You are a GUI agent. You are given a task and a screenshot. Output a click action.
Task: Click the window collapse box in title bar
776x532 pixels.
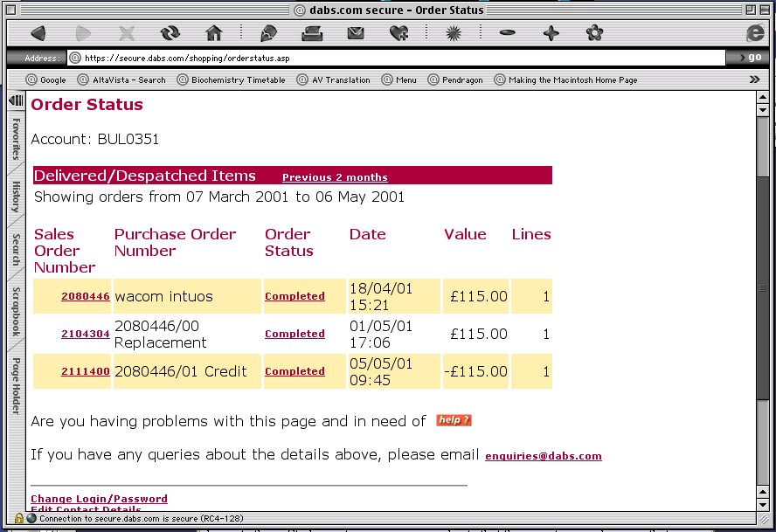pos(765,10)
